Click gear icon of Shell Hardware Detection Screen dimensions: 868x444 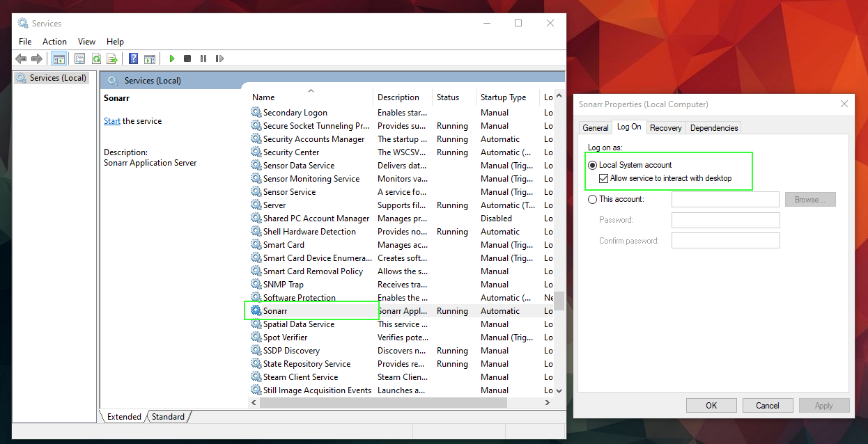coord(256,231)
